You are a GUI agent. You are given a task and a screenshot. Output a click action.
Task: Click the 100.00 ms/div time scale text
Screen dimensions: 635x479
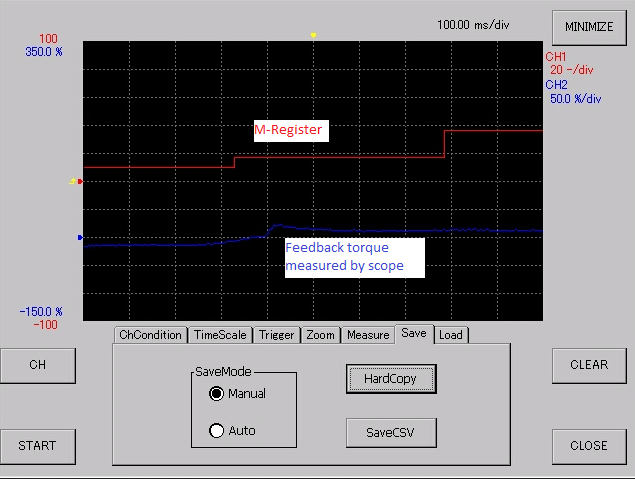click(x=473, y=25)
